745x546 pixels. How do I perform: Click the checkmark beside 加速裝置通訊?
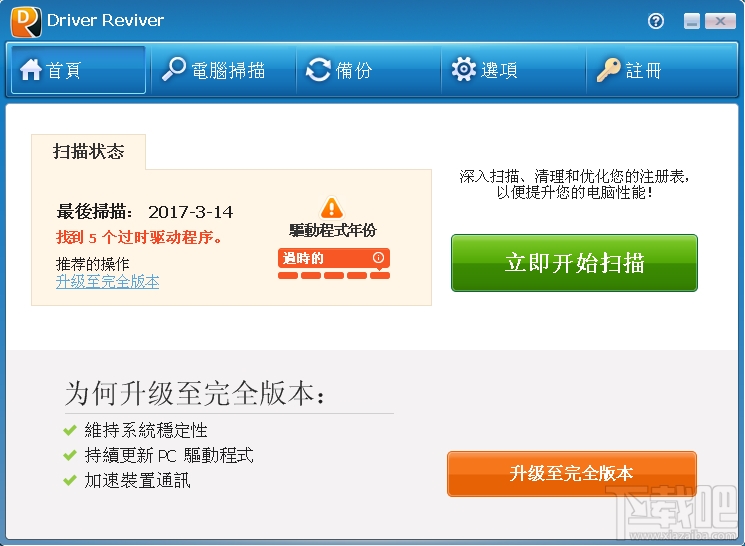[x=70, y=480]
